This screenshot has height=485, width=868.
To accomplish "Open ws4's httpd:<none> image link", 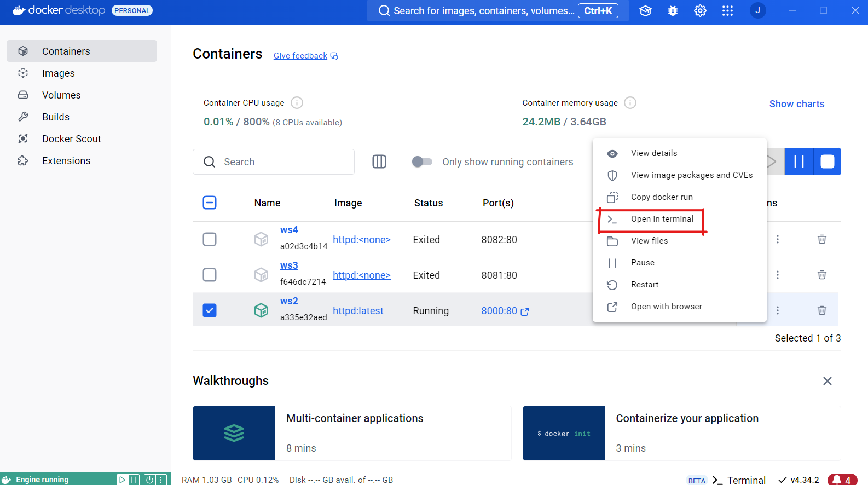I will pos(362,239).
